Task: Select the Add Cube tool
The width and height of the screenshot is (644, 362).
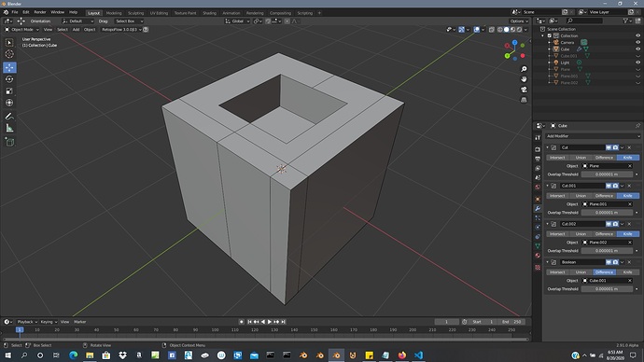Action: pyautogui.click(x=9, y=142)
